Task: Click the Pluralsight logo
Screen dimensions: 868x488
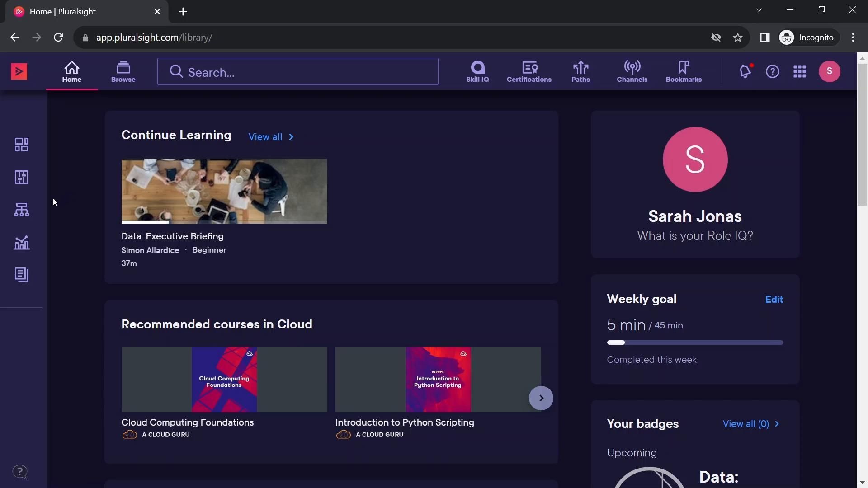Action: 19,71
